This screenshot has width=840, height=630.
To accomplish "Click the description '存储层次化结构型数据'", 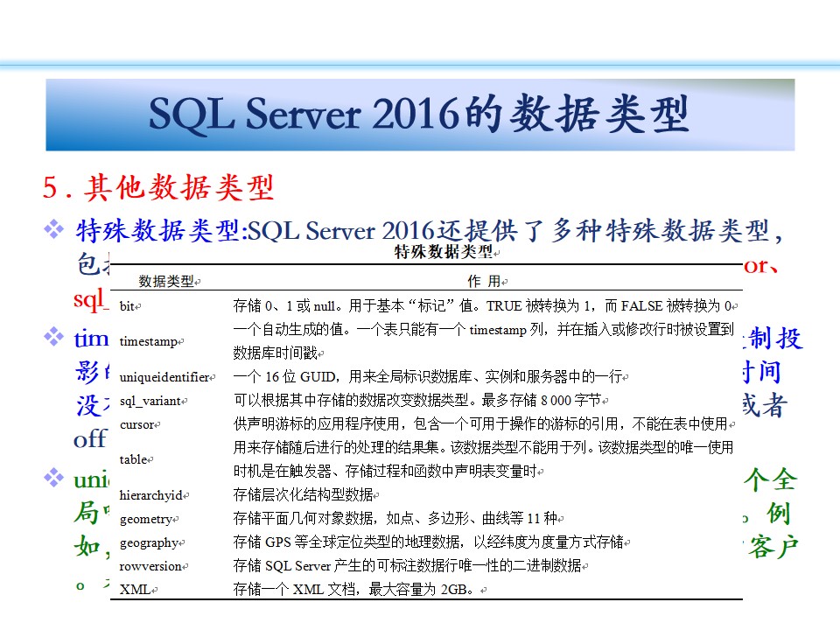I will [x=304, y=494].
